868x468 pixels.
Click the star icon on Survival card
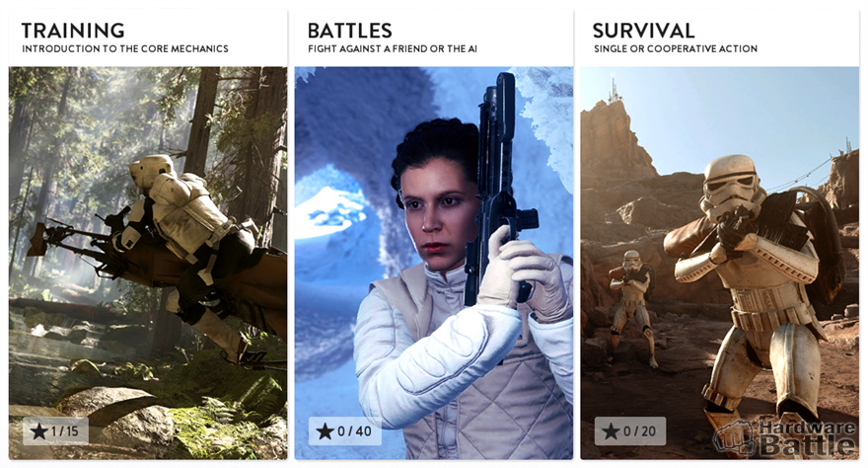pos(611,431)
